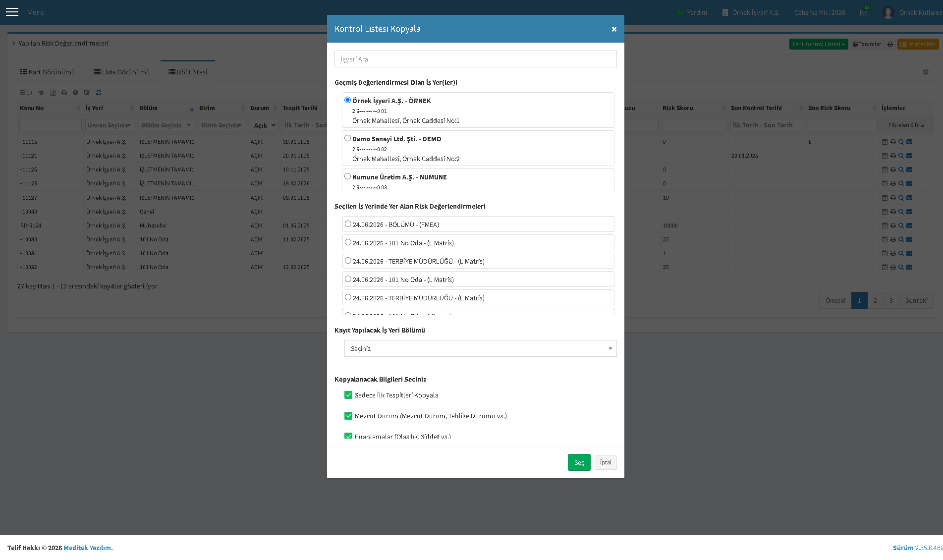Image resolution: width=943 pixels, height=560 pixels.
Task: Click the printer button next to Tanımlar
Action: click(890, 44)
